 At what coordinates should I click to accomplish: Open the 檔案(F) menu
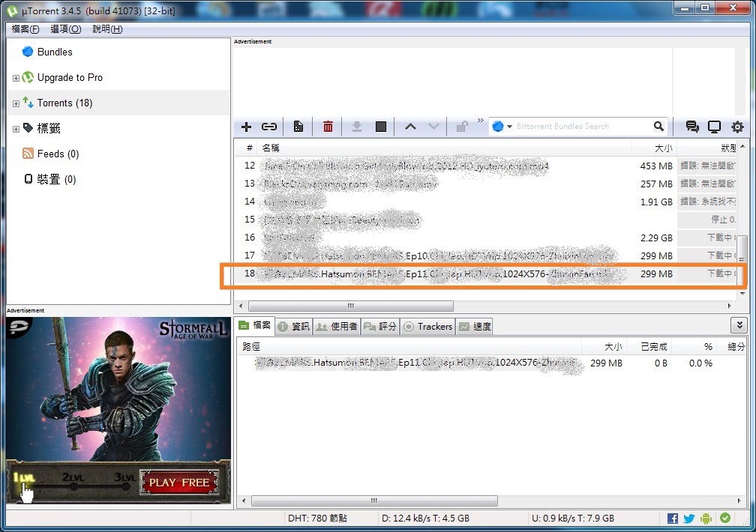[x=25, y=29]
